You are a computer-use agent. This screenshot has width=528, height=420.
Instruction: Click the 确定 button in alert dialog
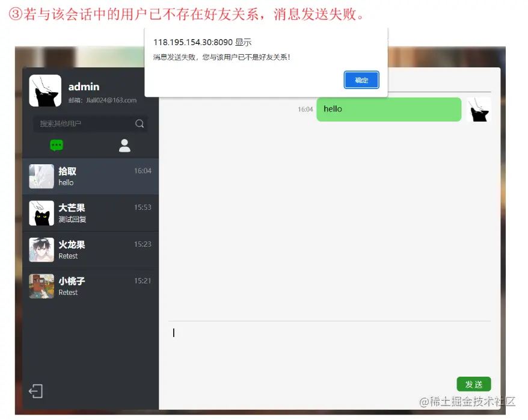point(361,80)
